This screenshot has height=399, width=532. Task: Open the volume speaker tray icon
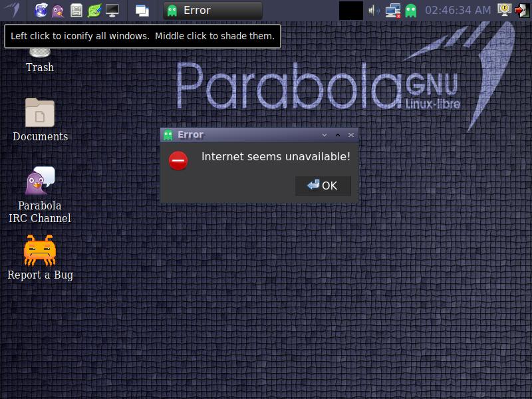(x=374, y=11)
